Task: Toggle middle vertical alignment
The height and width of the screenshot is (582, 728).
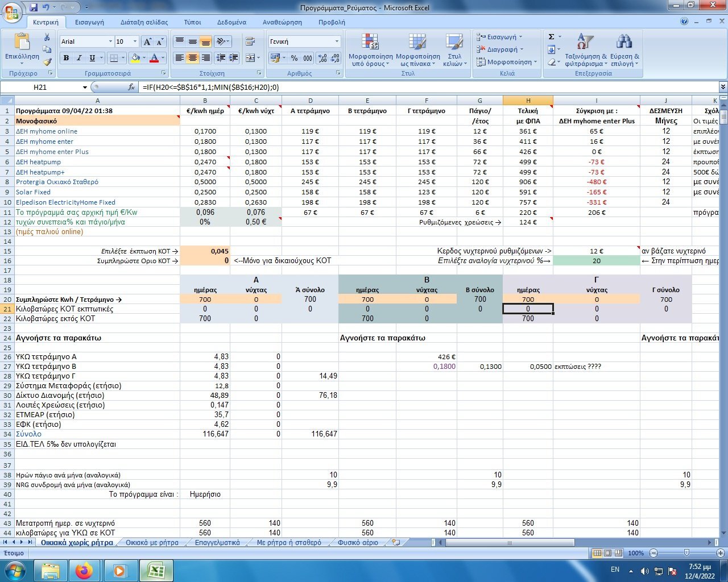Action: [x=193, y=41]
